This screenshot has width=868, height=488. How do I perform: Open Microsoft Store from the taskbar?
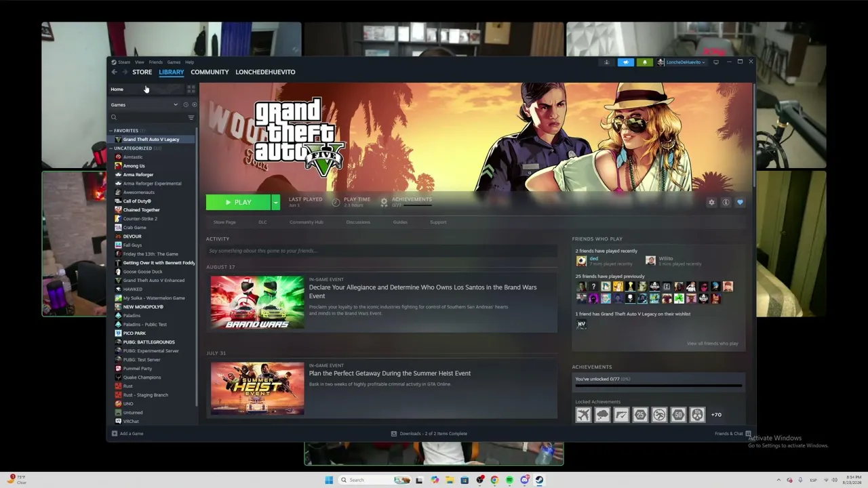tap(465, 480)
